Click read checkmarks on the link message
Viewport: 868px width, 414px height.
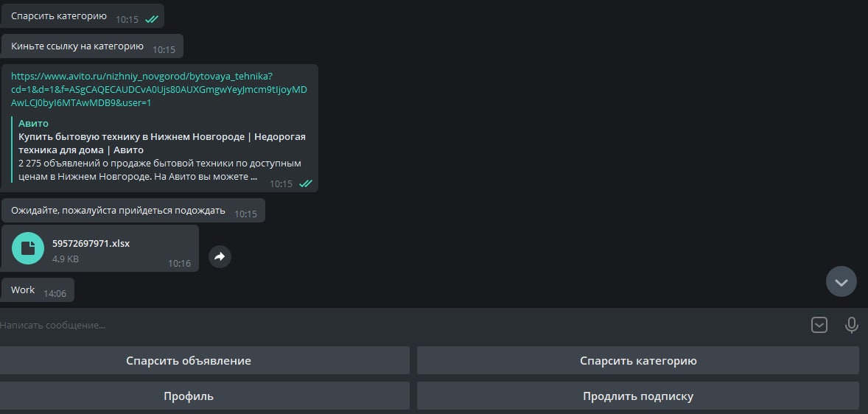305,183
